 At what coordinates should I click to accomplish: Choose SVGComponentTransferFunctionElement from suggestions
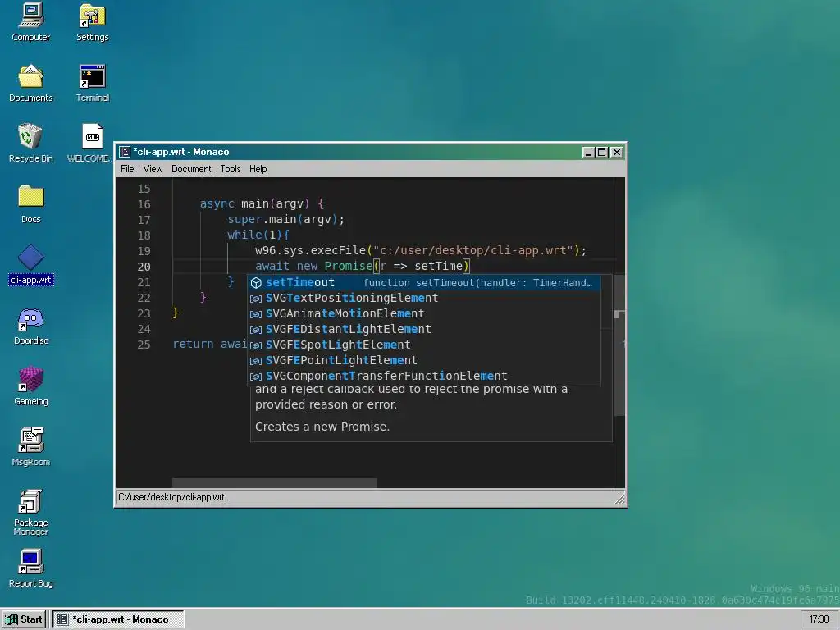pyautogui.click(x=423, y=376)
